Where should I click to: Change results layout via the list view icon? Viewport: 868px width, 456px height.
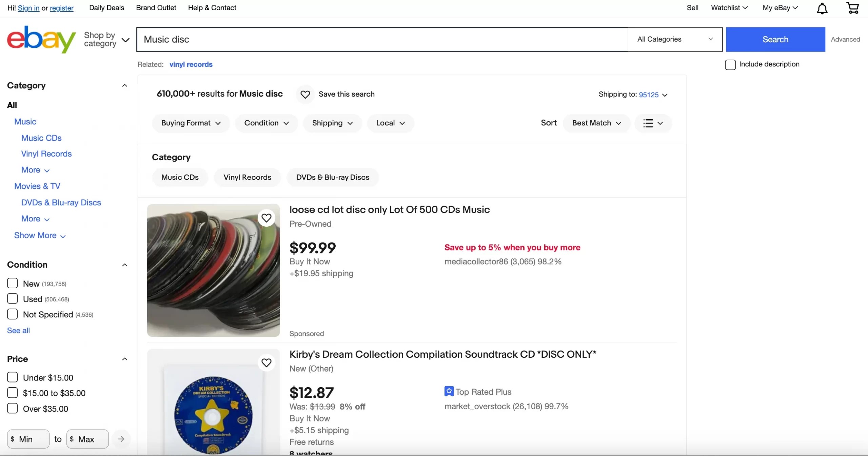pos(652,123)
